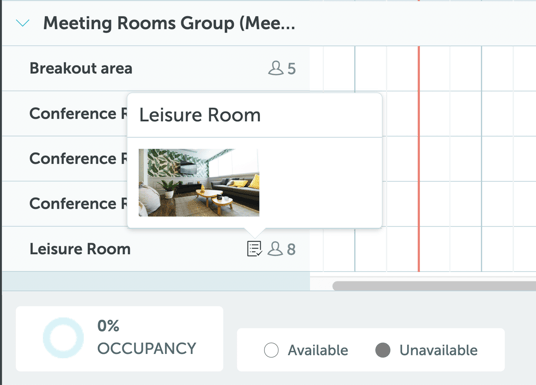Select the Breakout area row

[x=156, y=68]
